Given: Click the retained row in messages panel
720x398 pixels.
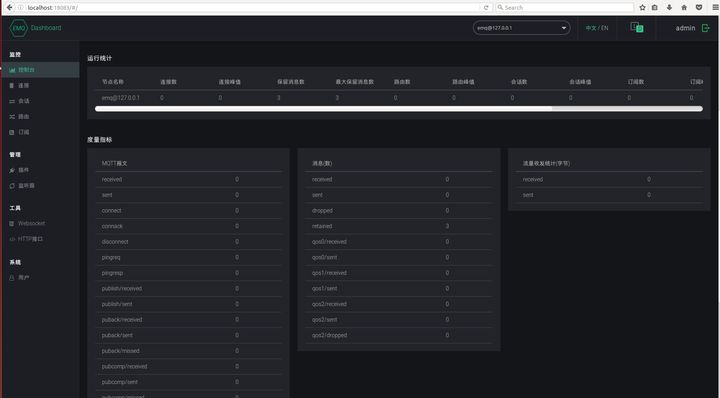Looking at the screenshot, I should [399, 226].
